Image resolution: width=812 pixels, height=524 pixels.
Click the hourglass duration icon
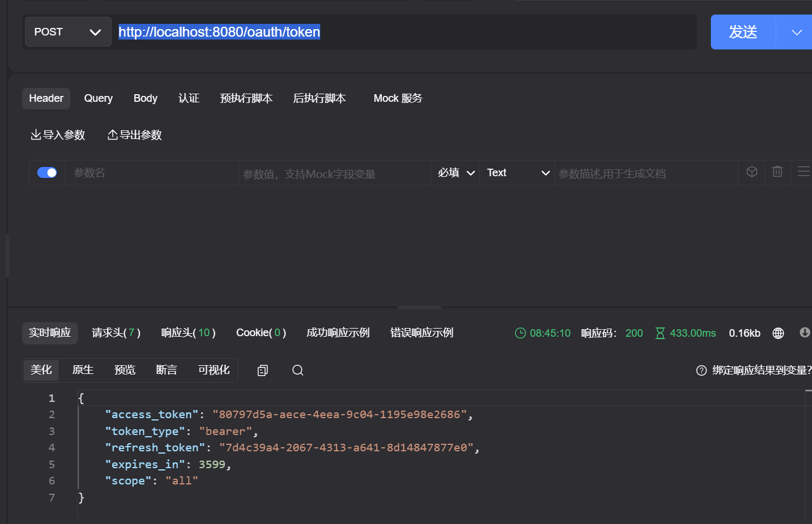[660, 333]
